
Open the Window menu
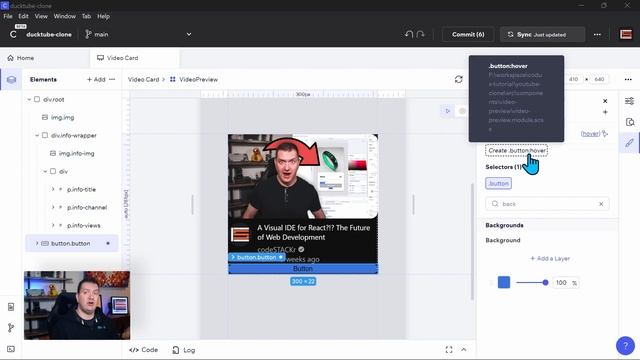pyautogui.click(x=64, y=16)
